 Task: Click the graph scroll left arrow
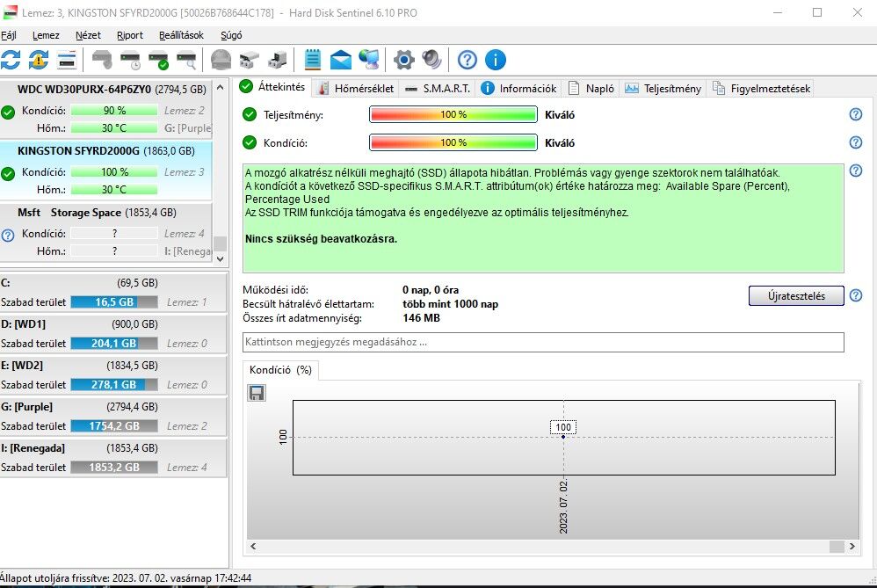click(253, 546)
